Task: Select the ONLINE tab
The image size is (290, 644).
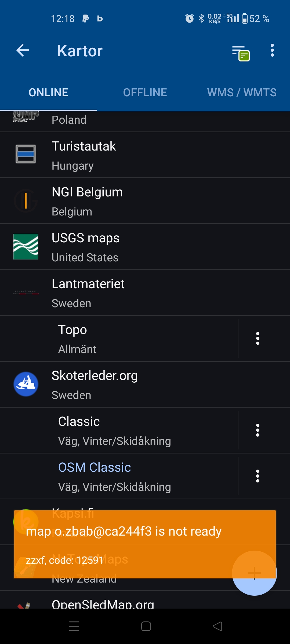Action: (x=48, y=93)
